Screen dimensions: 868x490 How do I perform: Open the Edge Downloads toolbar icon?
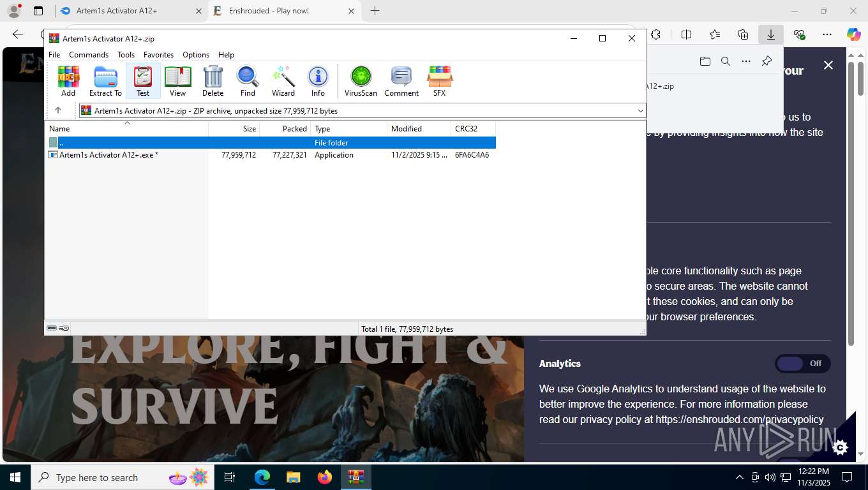[771, 34]
